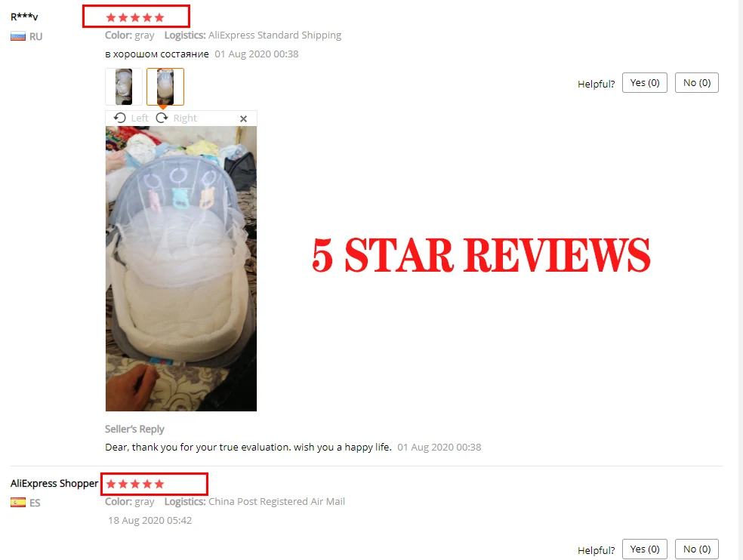Click the Russian review text в хорошом состояние
The height and width of the screenshot is (560, 743).
coord(157,54)
